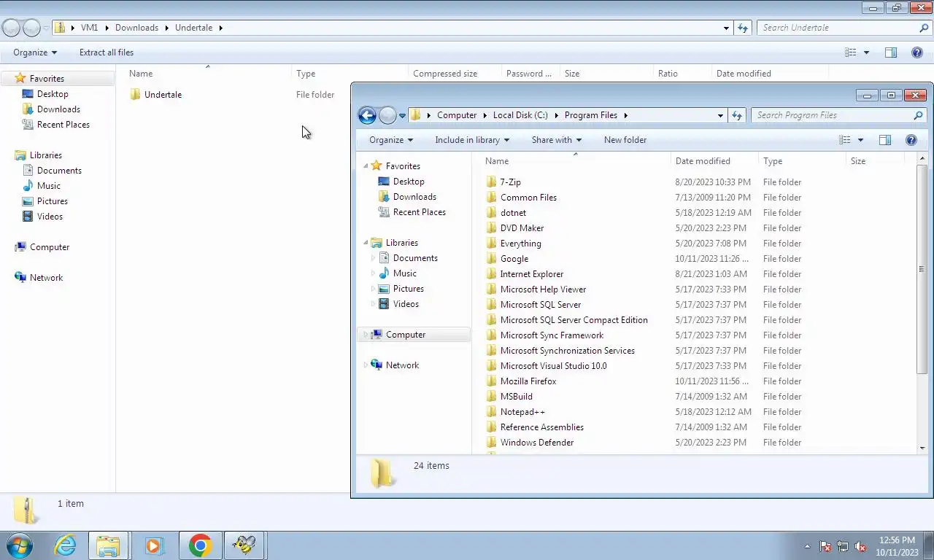The width and height of the screenshot is (934, 560).
Task: Open Organize menu in Undertale window
Action: [35, 52]
